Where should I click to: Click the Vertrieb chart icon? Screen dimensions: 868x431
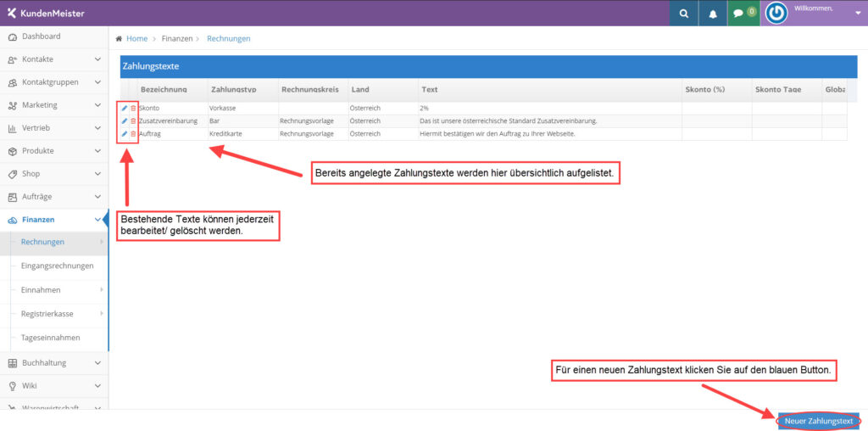click(x=12, y=128)
